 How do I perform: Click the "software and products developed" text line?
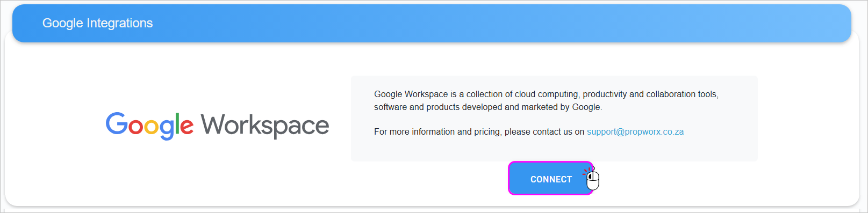click(x=438, y=107)
